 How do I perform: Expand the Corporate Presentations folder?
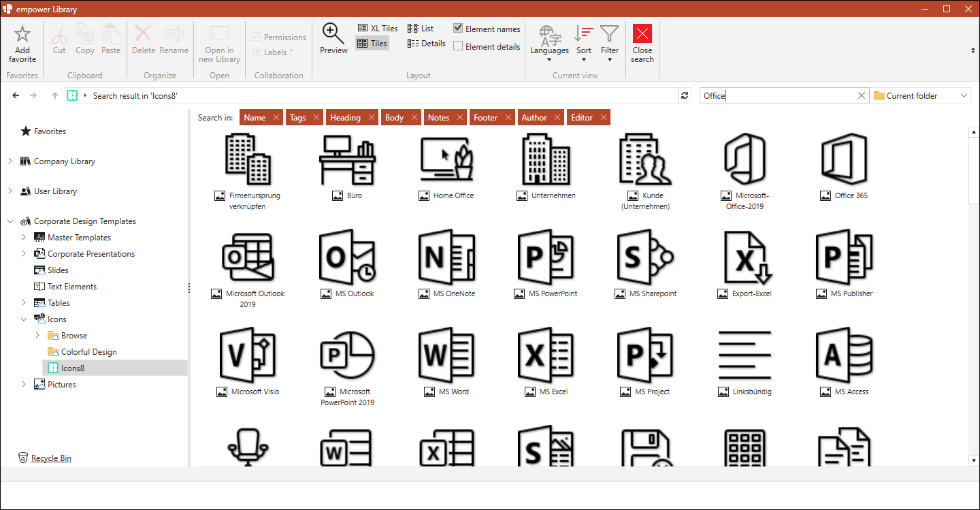[24, 254]
